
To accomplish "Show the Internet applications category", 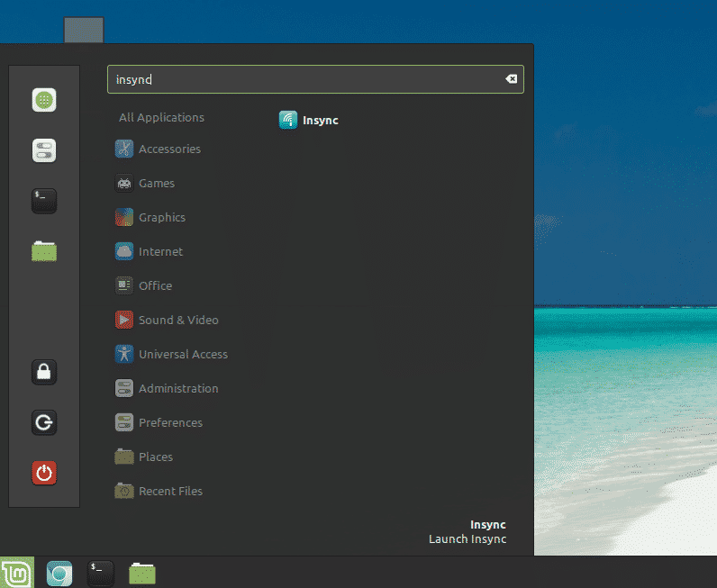I will tap(159, 252).
